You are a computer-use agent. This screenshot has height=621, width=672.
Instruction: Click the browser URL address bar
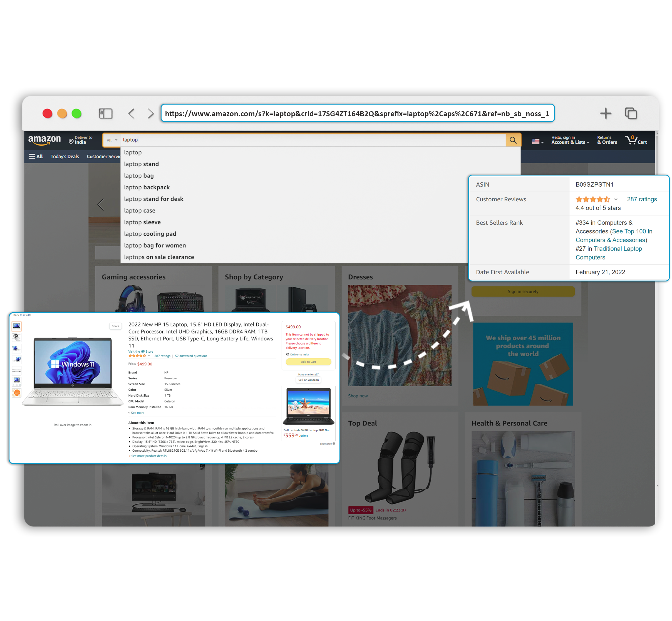tap(357, 113)
